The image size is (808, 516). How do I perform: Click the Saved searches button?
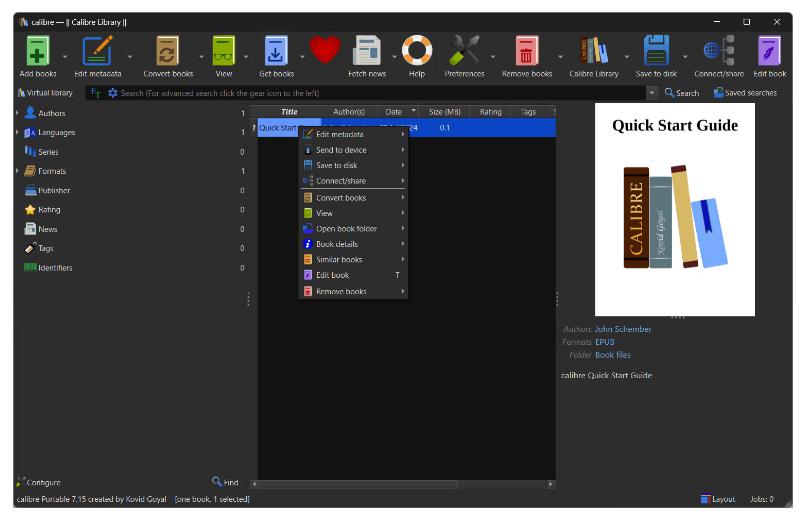(x=745, y=93)
